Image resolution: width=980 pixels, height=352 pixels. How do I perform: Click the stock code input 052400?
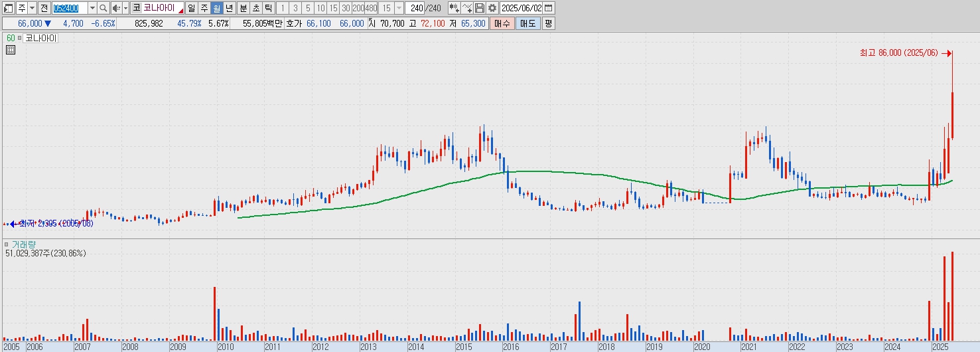[x=69, y=8]
